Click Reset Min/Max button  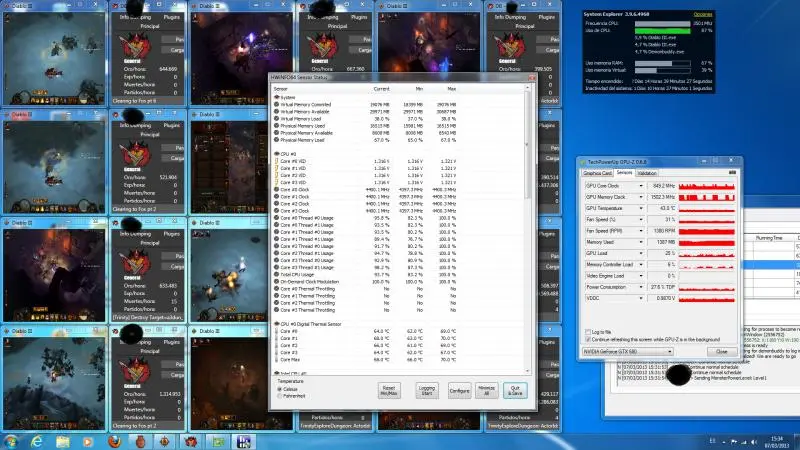coord(389,390)
